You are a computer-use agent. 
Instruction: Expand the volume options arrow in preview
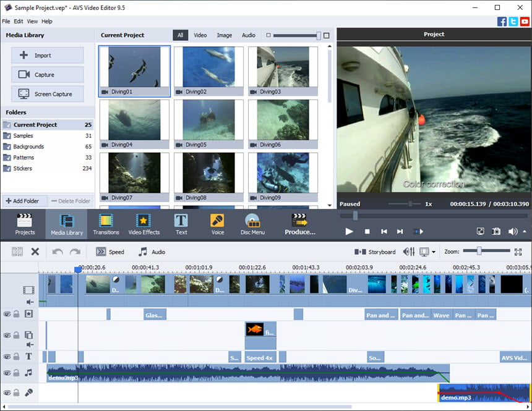click(525, 231)
